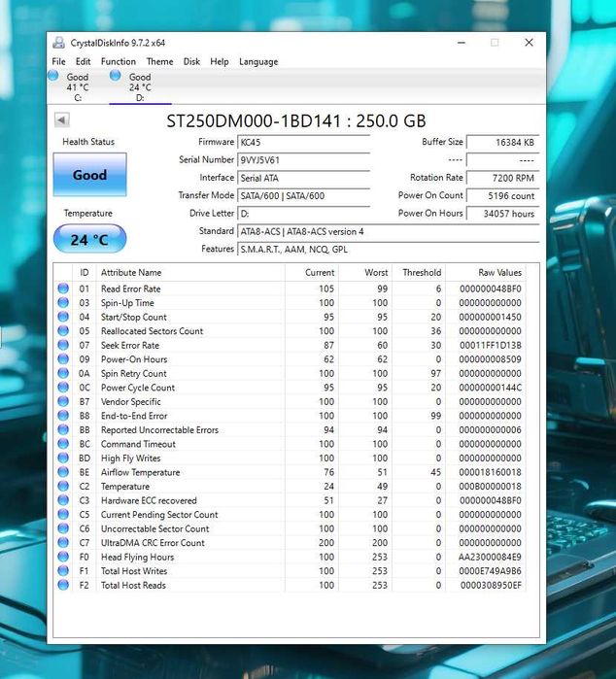
Task: Click the status orb for Read Error Rate
Action: [63, 289]
